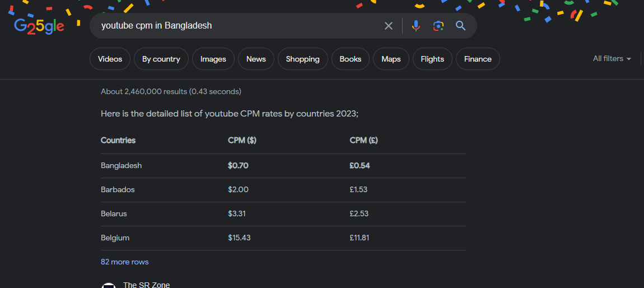Select the 'Barbados' country cell
The width and height of the screenshot is (644, 288).
pyautogui.click(x=118, y=190)
